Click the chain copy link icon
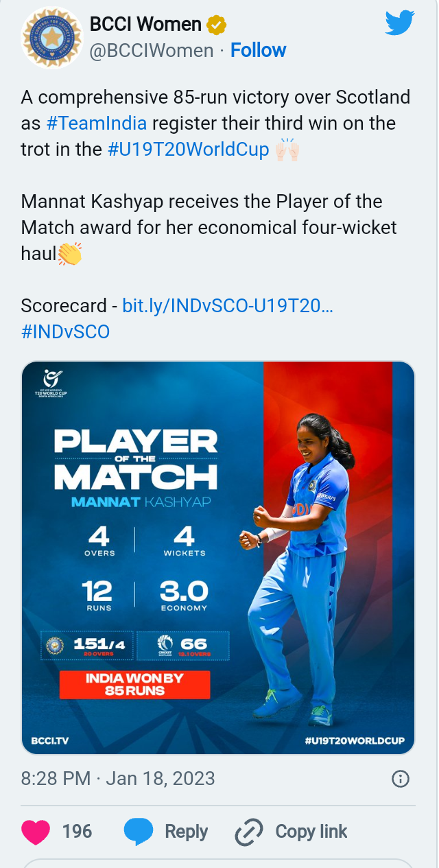 (x=248, y=832)
